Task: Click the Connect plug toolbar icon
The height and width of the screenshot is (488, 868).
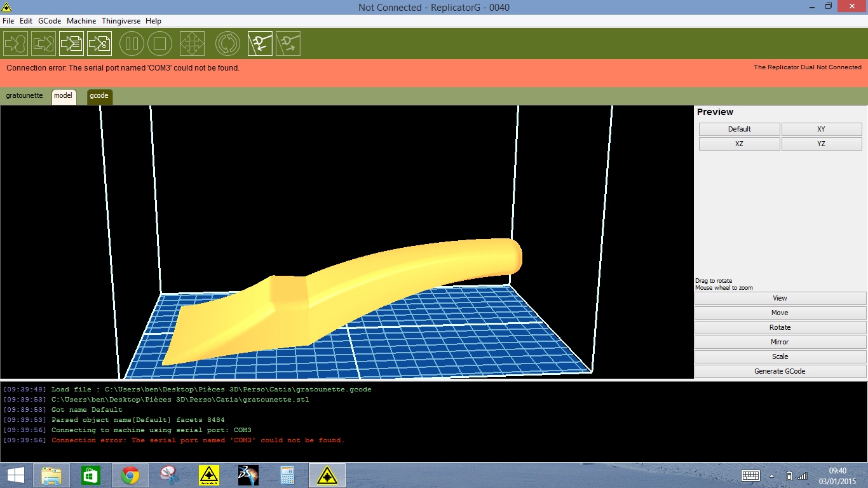Action: coord(260,44)
